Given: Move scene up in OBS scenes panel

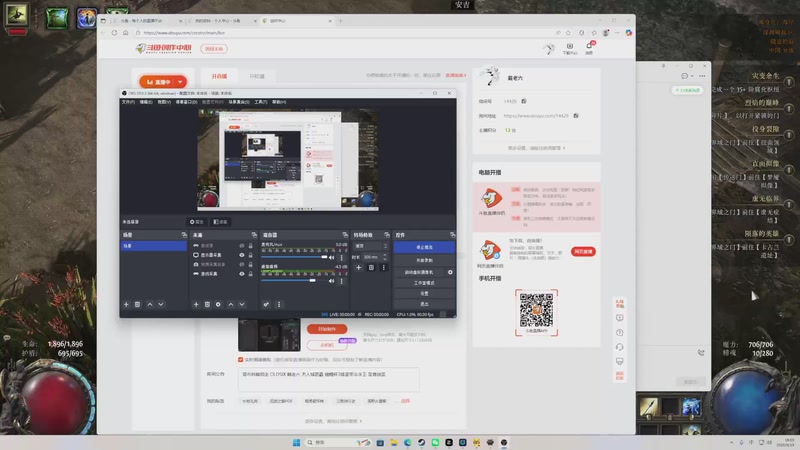Looking at the screenshot, I should tap(150, 305).
